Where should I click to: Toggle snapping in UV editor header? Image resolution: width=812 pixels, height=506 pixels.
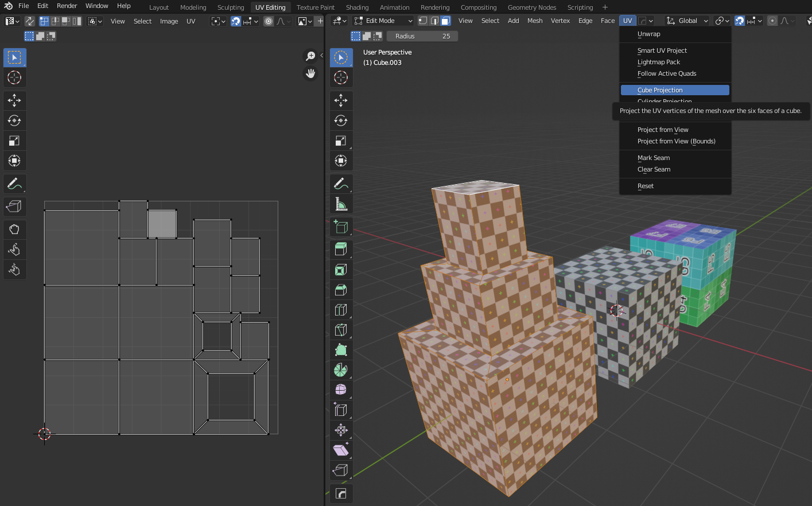(x=235, y=21)
